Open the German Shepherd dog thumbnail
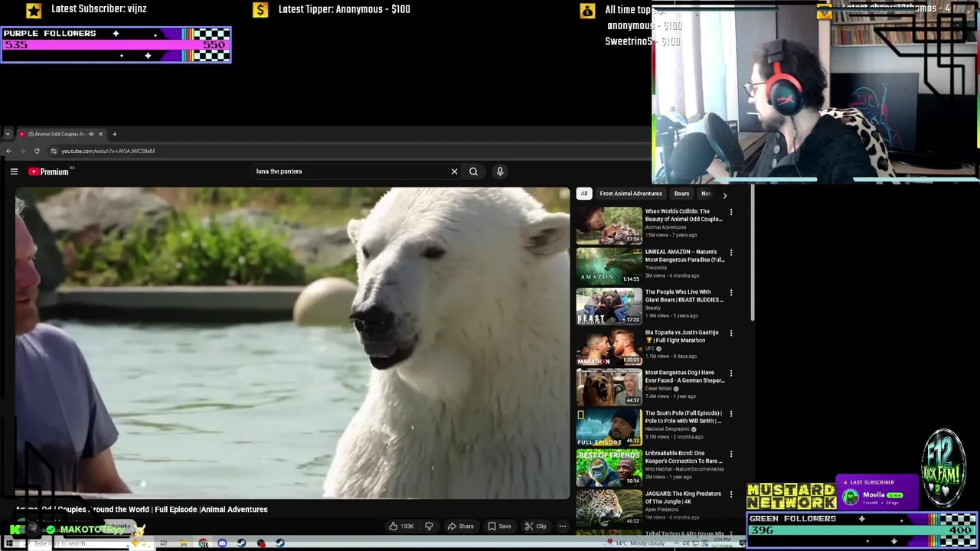Screen dimensions: 980x551 [x=609, y=387]
